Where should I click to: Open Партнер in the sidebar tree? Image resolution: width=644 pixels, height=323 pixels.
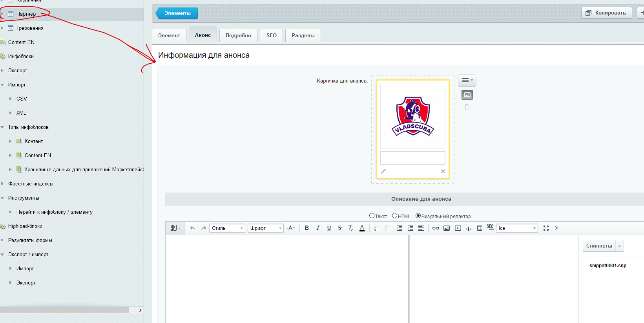point(26,14)
